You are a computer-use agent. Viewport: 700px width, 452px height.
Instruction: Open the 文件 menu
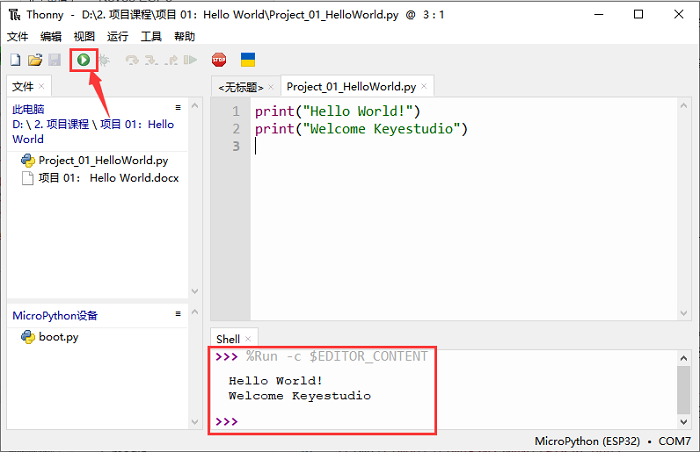(18, 36)
